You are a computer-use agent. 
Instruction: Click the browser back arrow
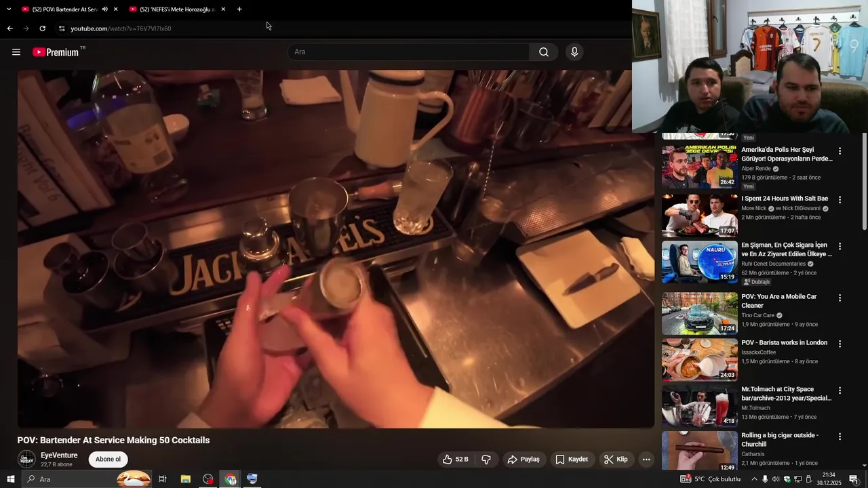pyautogui.click(x=9, y=28)
